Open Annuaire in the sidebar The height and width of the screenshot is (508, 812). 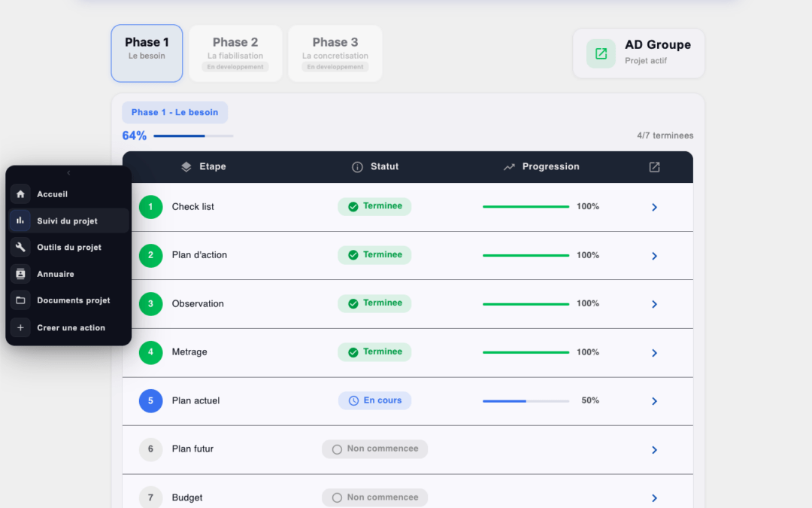[69, 274]
